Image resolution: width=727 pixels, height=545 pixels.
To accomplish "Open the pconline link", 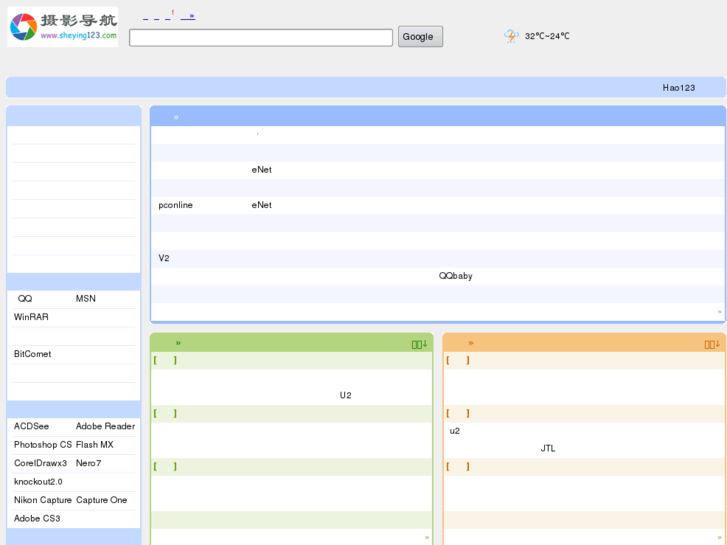I will (175, 205).
